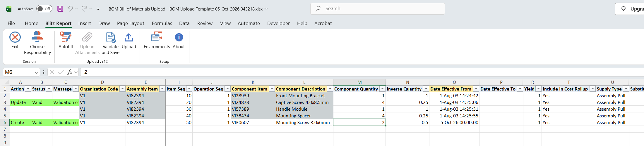Switch to the Developer tab
644x146 pixels.
(278, 23)
